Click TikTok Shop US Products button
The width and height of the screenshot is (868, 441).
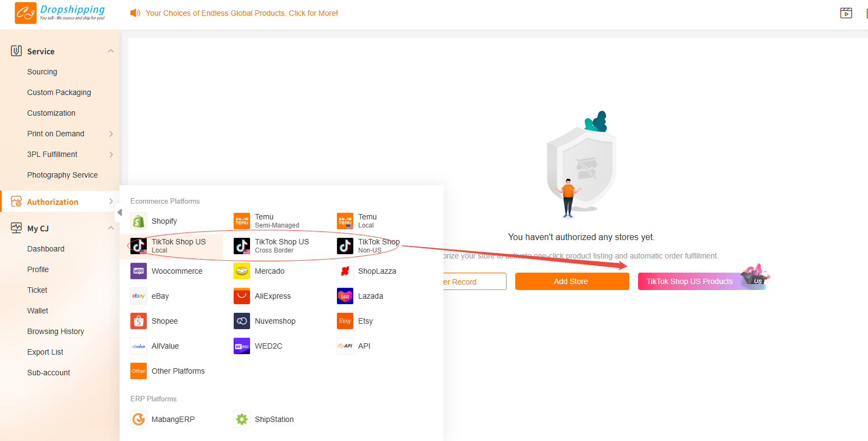(x=701, y=281)
